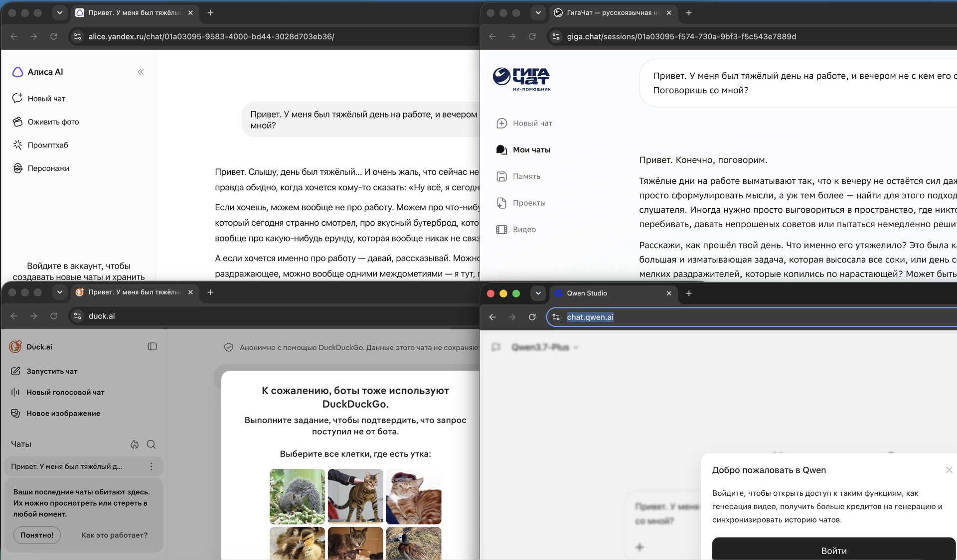Toggle Duck.ai sidebar panel icon

153,347
